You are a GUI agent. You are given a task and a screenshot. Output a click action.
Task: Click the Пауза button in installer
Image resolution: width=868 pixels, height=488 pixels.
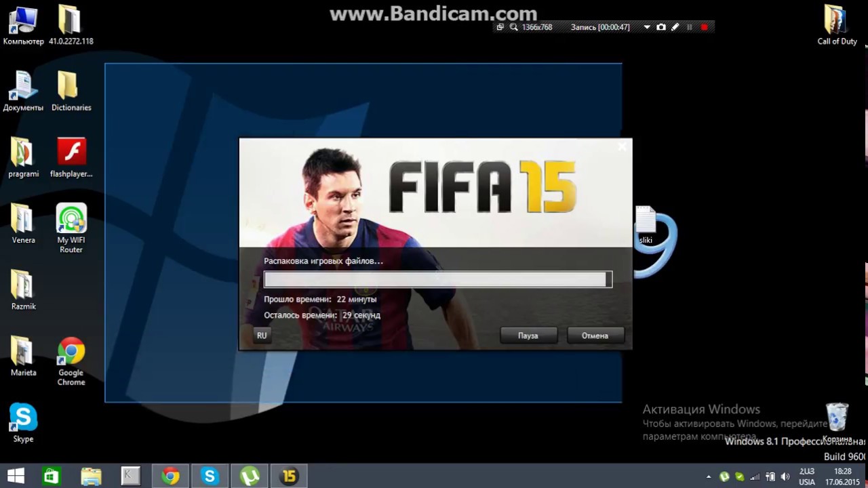pyautogui.click(x=528, y=335)
